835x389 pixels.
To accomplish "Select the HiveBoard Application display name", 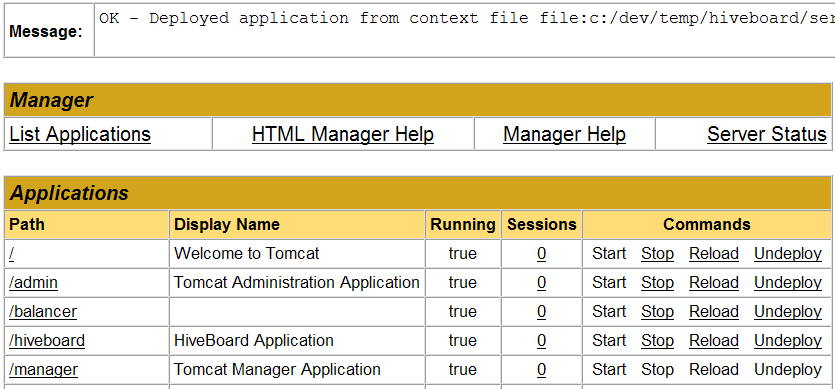I will point(253,340).
